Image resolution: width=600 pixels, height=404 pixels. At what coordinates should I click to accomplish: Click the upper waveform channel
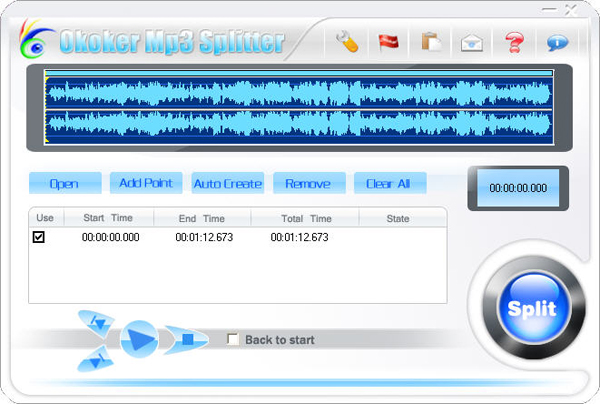299,93
